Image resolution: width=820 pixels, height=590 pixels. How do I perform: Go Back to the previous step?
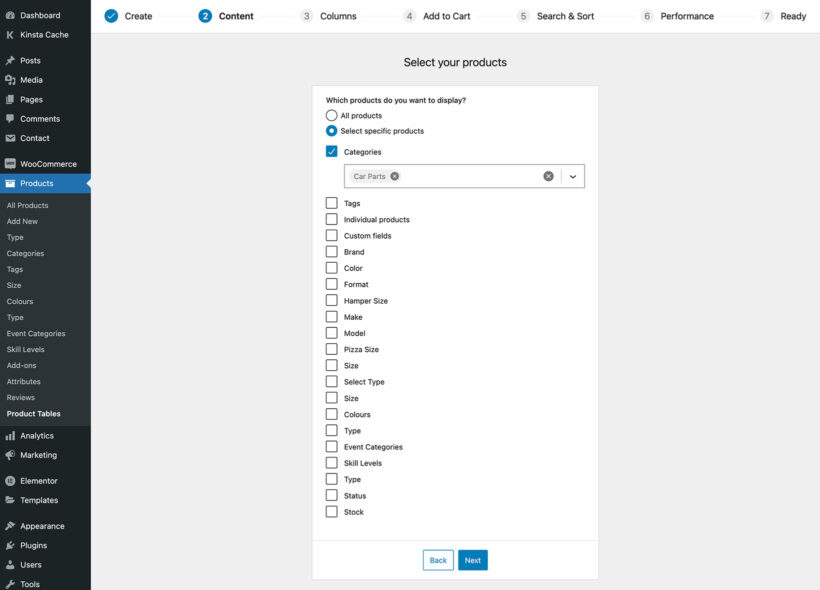(x=437, y=560)
